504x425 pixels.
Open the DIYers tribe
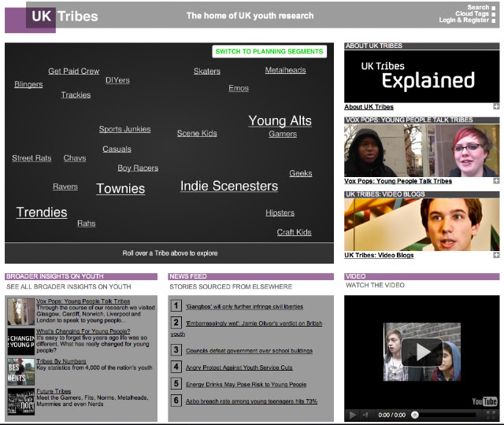[x=117, y=80]
